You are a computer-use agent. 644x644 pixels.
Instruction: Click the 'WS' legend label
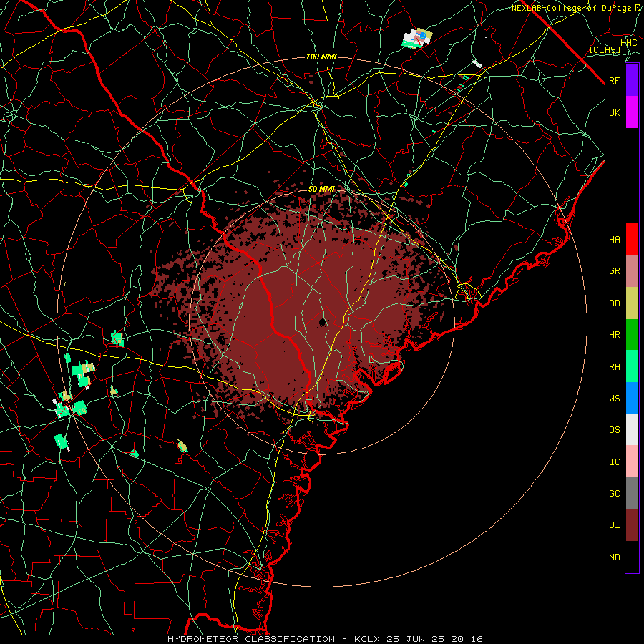614,398
